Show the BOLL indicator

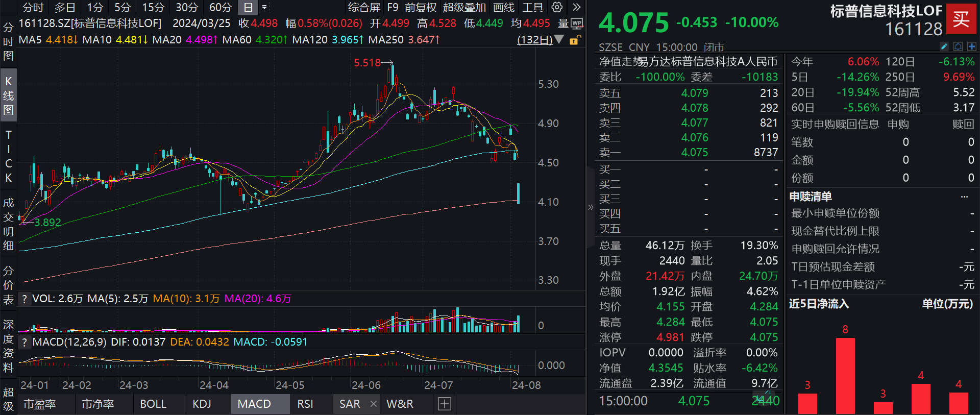pos(153,404)
